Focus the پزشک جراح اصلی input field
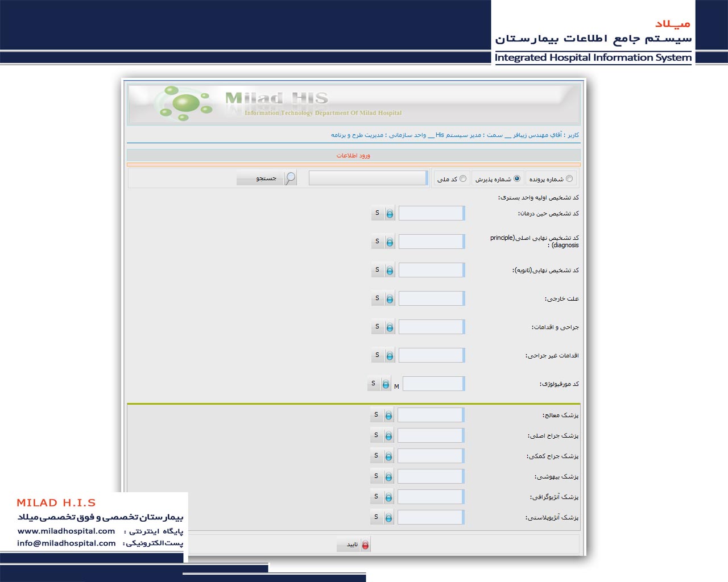Viewport: 728px width, 582px height. (x=431, y=435)
